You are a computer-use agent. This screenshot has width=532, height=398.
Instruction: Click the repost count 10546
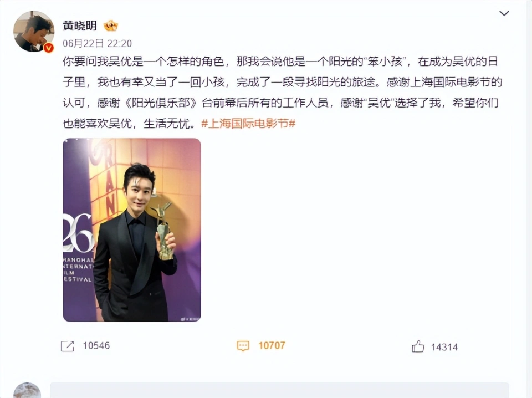coord(96,346)
